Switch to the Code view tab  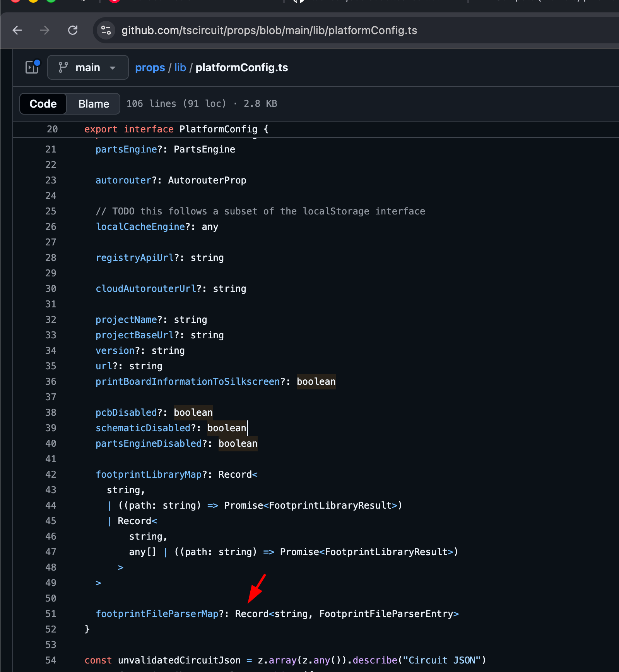[43, 104]
